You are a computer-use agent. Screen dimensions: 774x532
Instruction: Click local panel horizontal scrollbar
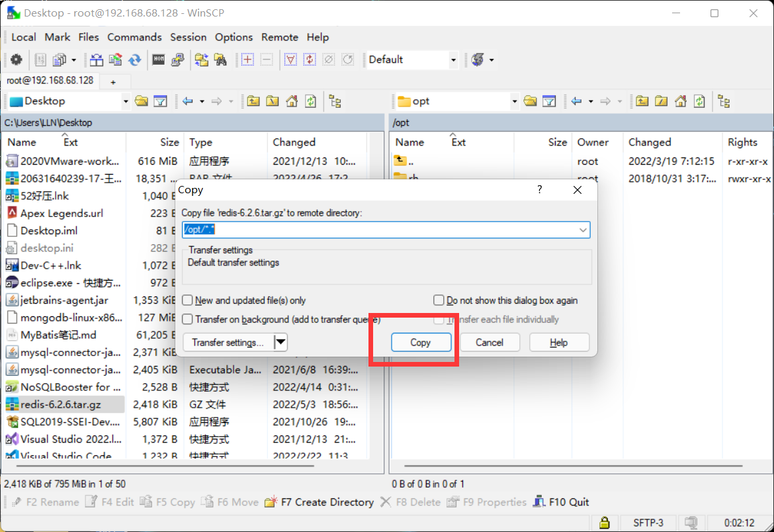click(x=165, y=465)
